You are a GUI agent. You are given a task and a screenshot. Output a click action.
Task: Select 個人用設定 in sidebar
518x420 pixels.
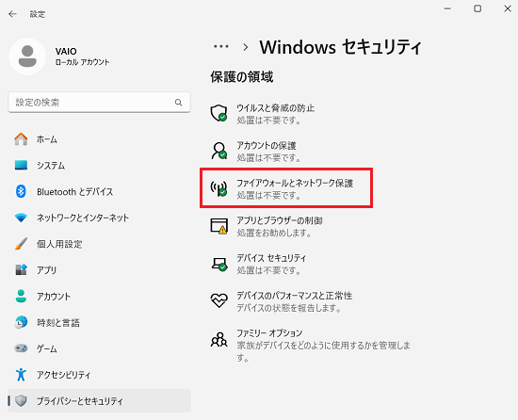pos(99,244)
